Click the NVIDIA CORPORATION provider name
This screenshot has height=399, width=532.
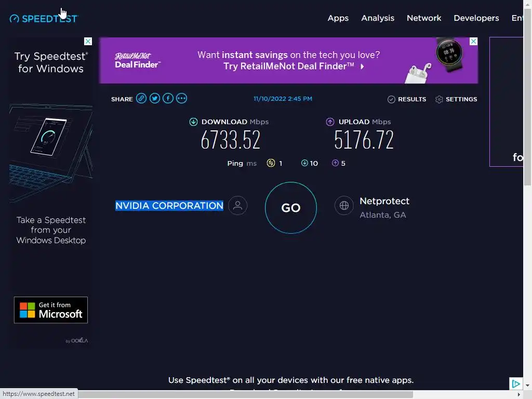169,206
